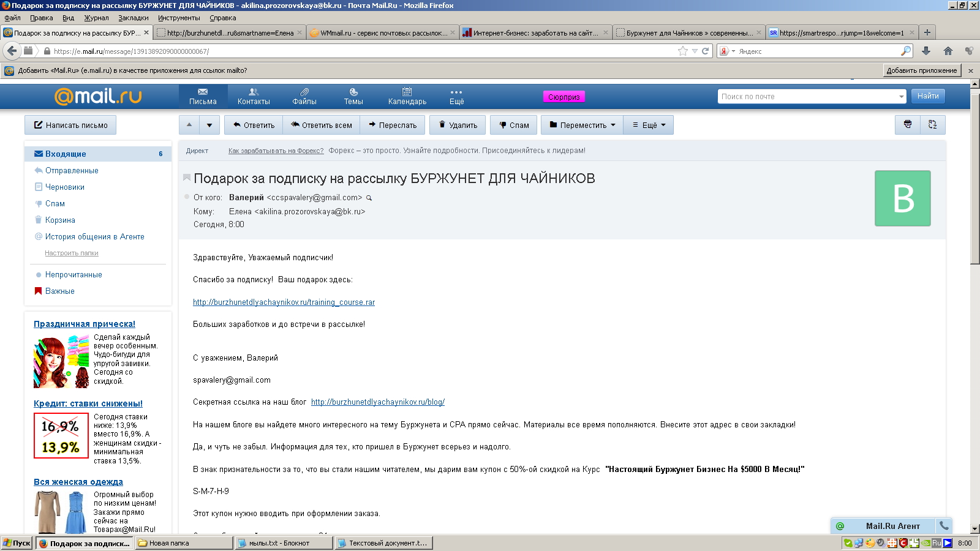Click the phone icon in Агент bar
Screen dimensions: 980x551
(x=944, y=526)
